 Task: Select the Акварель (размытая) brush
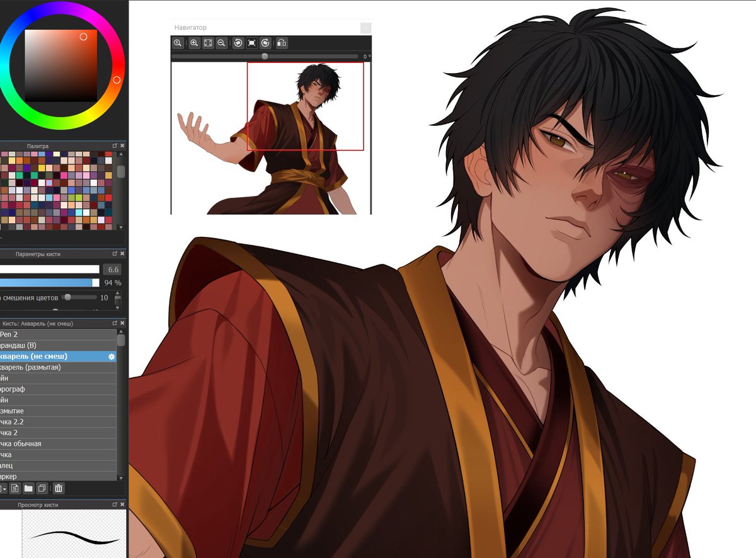click(58, 367)
